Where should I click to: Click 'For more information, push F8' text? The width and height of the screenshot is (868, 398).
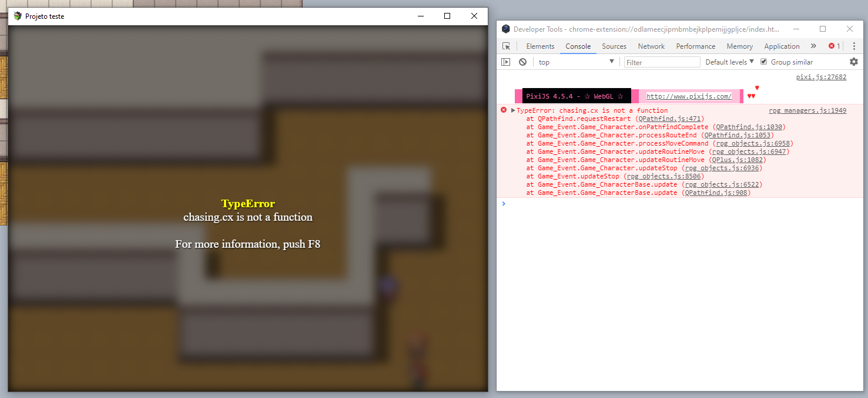click(x=248, y=244)
